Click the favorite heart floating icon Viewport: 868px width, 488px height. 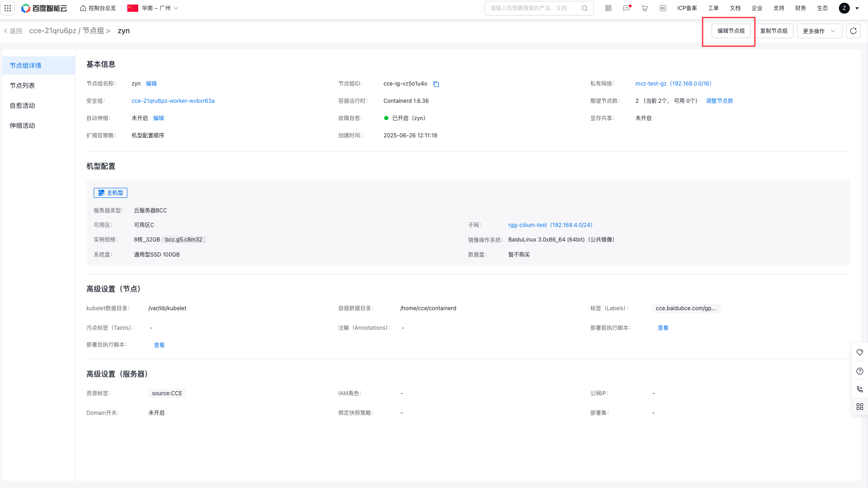(860, 352)
